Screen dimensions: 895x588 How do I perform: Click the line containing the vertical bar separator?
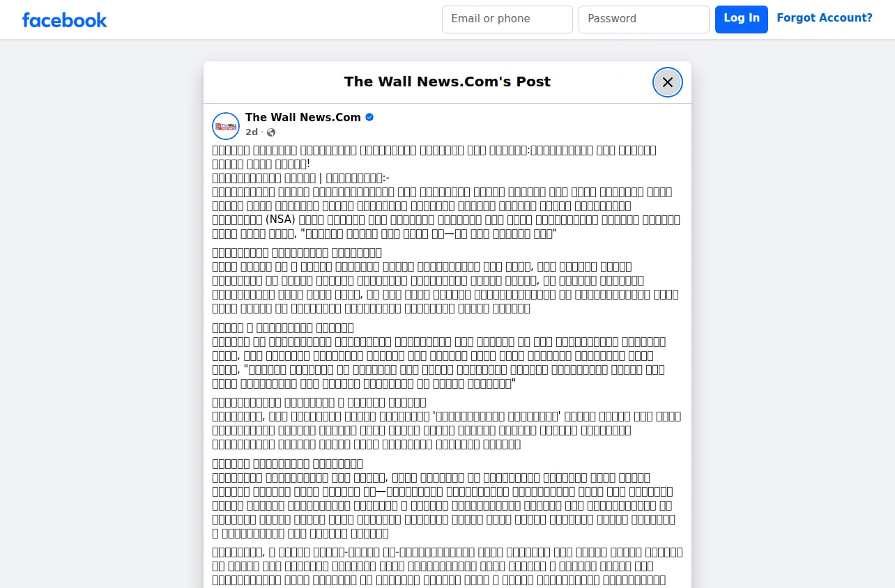coord(301,178)
